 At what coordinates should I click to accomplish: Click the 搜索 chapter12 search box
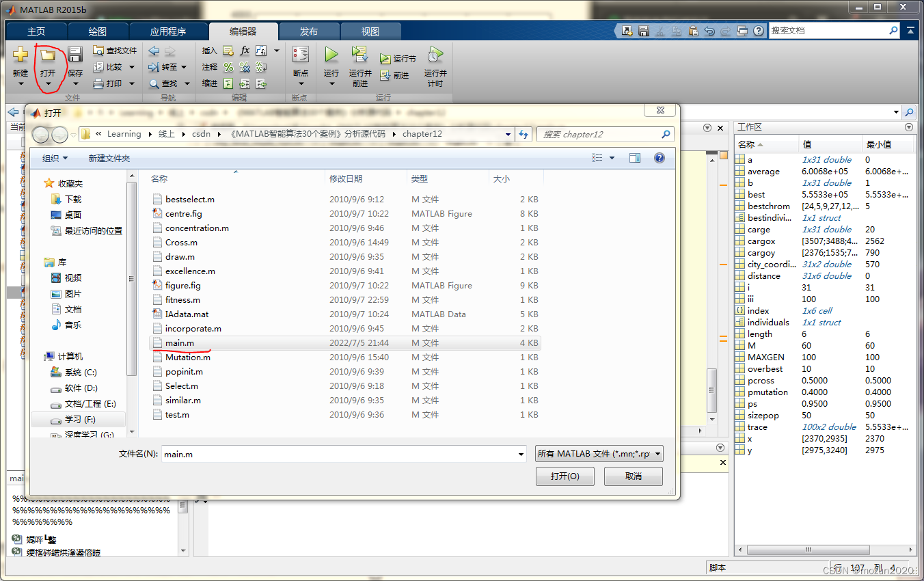point(606,134)
